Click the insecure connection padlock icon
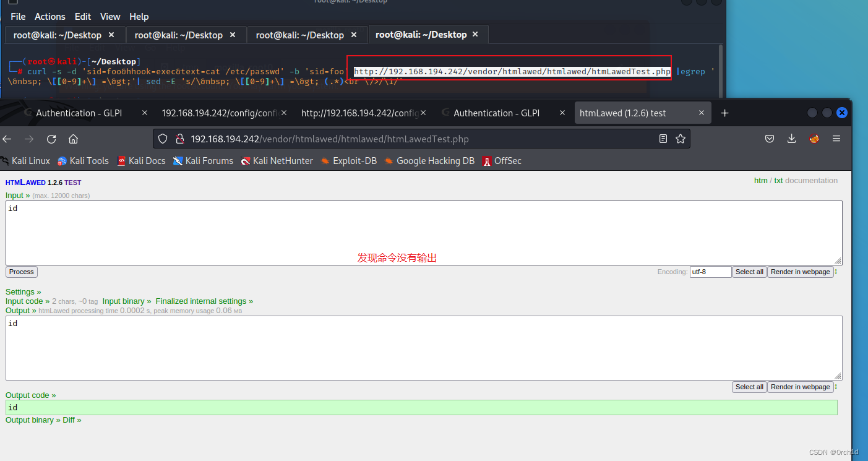The width and height of the screenshot is (868, 461). pos(179,139)
